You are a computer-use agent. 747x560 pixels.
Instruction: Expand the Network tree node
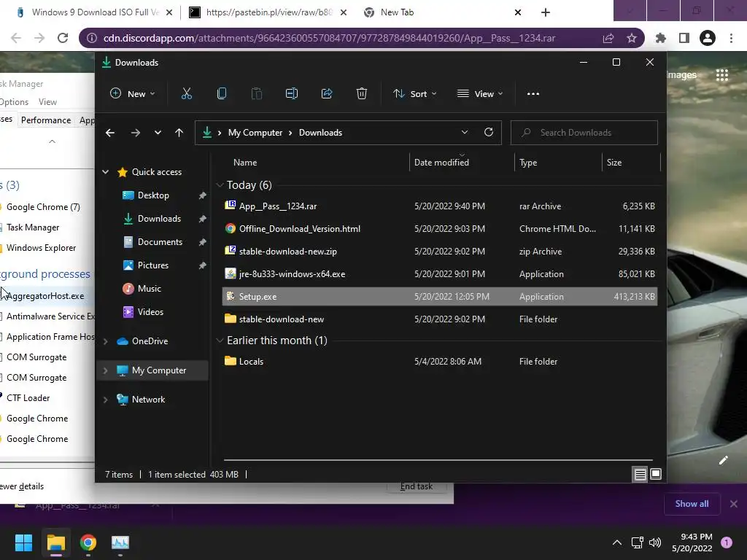[105, 400]
